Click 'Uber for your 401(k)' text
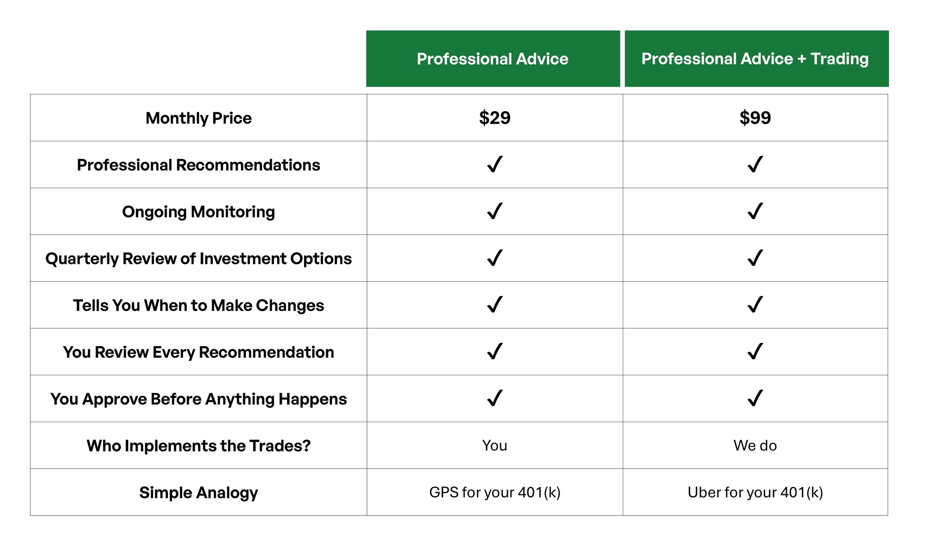935x560 pixels. [755, 492]
